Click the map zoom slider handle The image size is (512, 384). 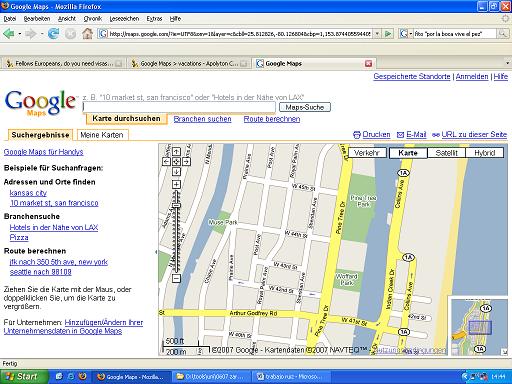point(176,205)
